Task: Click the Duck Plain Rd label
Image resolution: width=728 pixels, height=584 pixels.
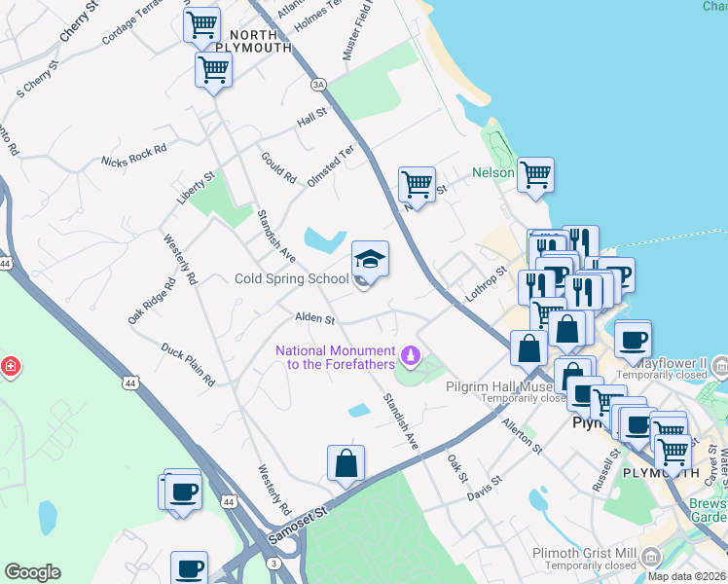Action: click(188, 365)
